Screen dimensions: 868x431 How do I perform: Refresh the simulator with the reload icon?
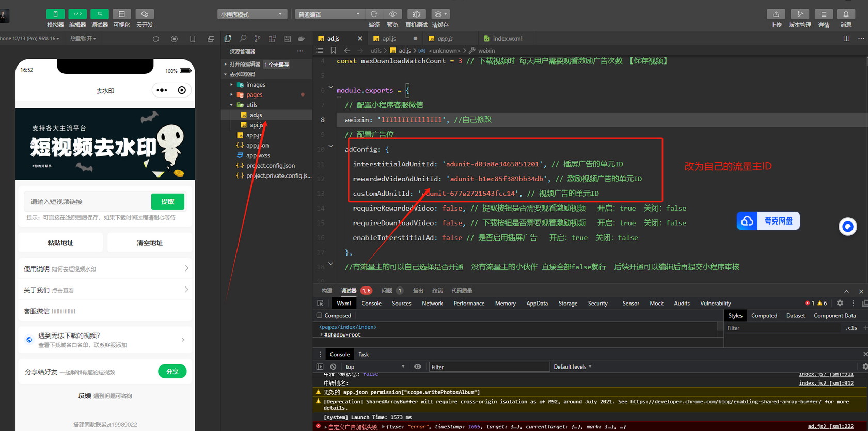(156, 39)
